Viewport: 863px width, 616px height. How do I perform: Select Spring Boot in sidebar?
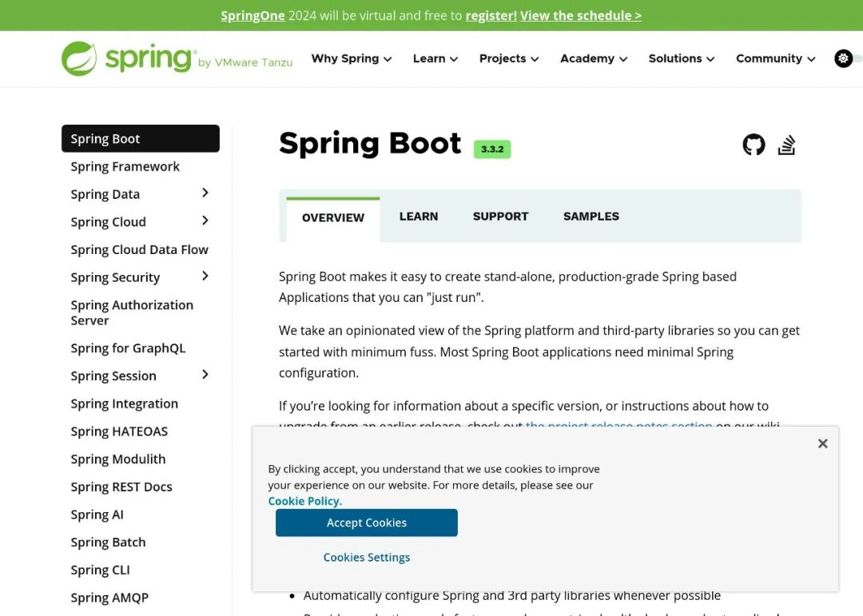coord(141,139)
